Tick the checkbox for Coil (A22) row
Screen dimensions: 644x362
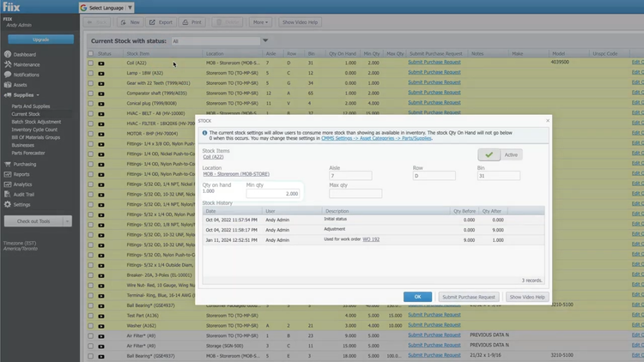click(x=91, y=63)
